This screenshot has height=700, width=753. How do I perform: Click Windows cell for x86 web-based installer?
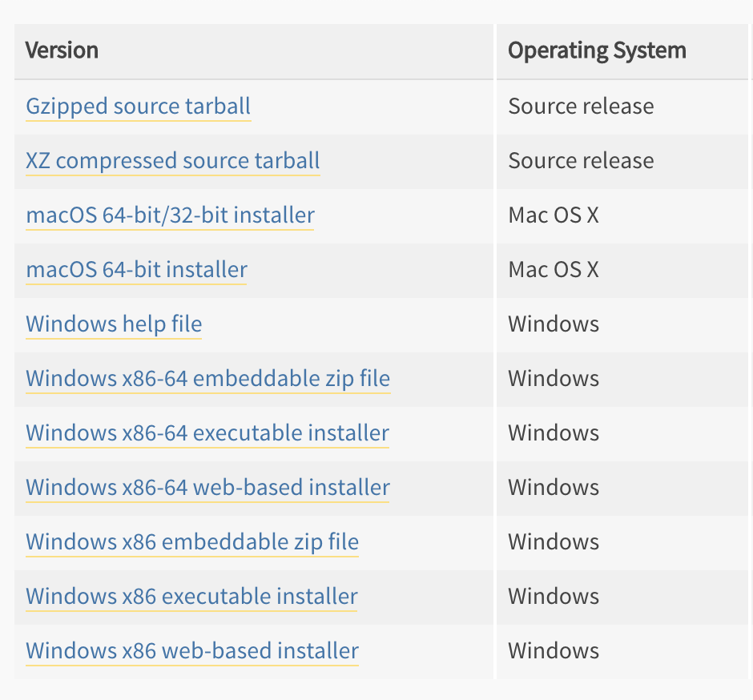[554, 651]
